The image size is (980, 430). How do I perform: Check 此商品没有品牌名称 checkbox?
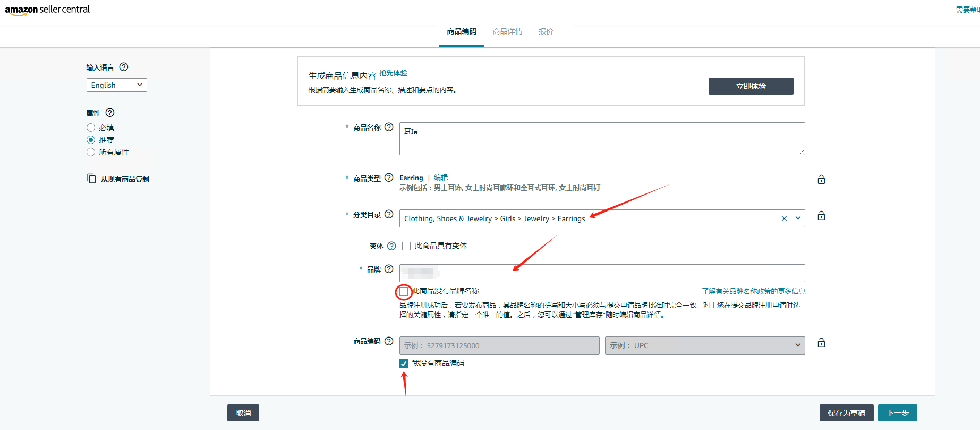point(404,291)
